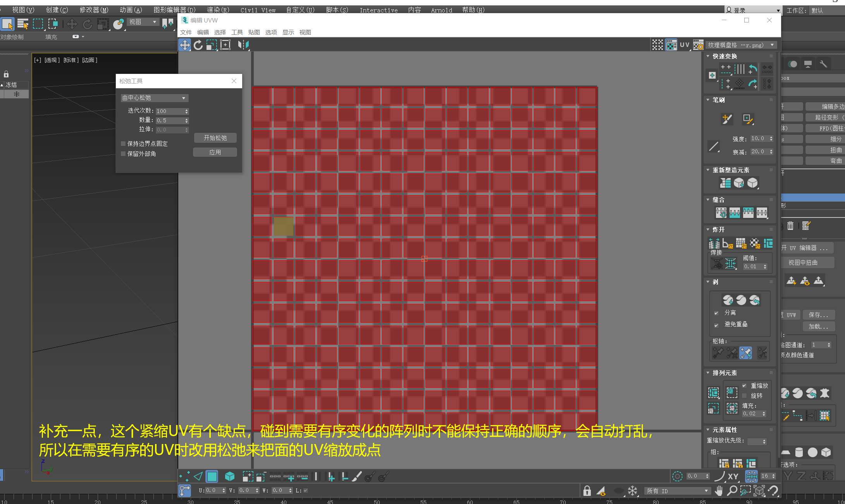This screenshot has width=845, height=504.
Task: Uncheck the 分离 checkbox in peel panel
Action: 716,313
